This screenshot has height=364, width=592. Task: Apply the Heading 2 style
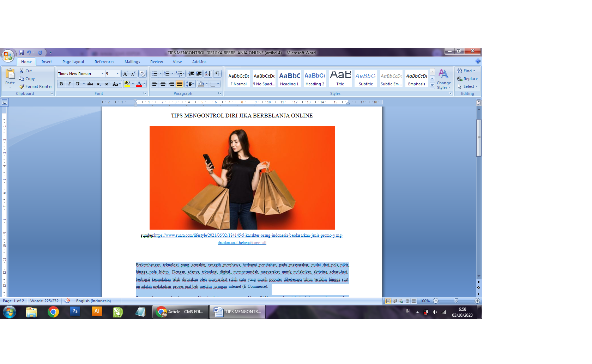tap(315, 78)
